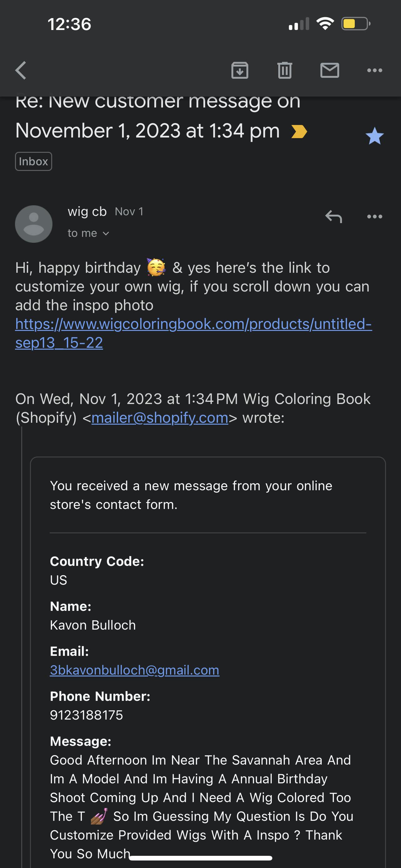Open the wigcoloringbook.com product link

[x=193, y=324]
